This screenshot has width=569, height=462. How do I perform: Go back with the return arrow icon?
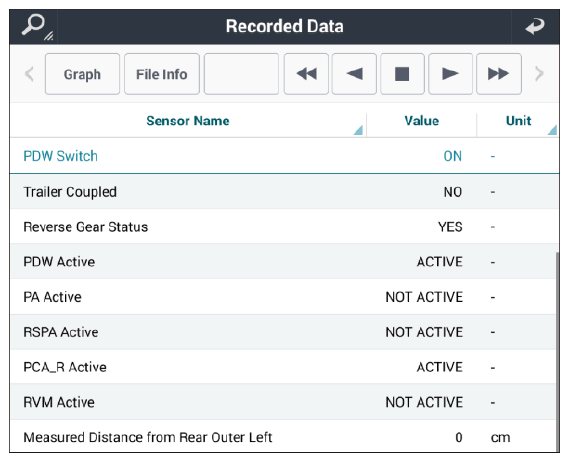tap(535, 26)
